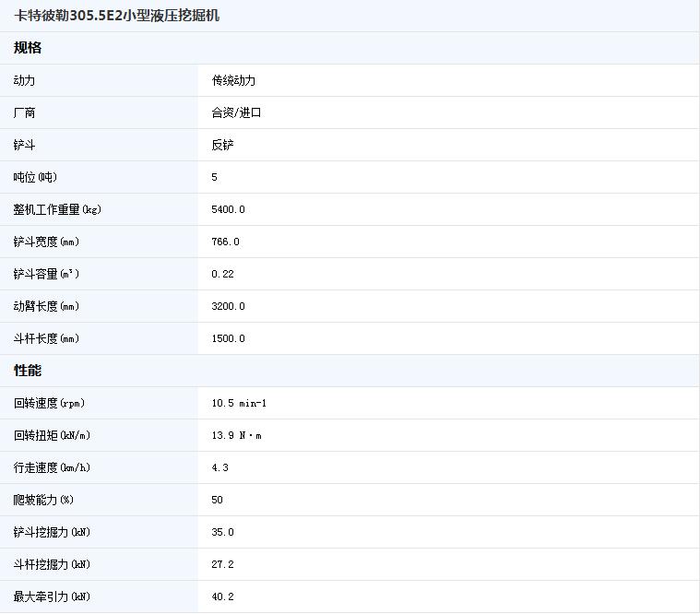Click the 回转速度(rpm) label
Screen dimensions: 700x614
point(49,403)
